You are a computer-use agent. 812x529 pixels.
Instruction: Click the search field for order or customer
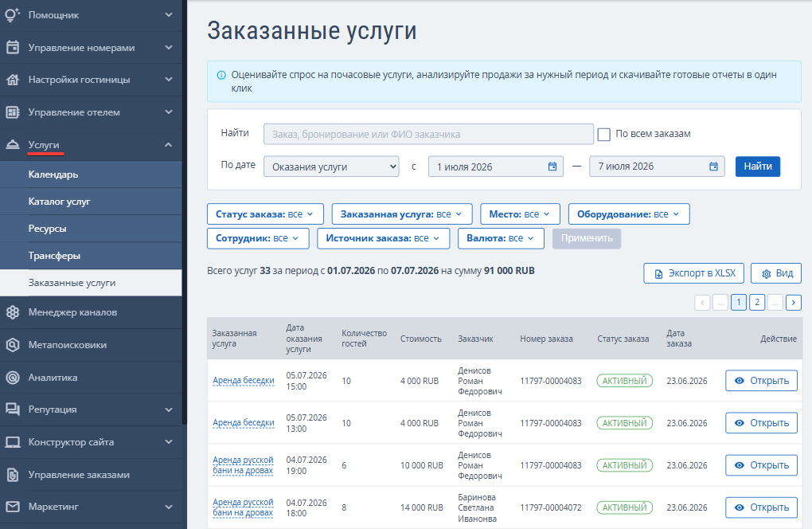coord(428,134)
